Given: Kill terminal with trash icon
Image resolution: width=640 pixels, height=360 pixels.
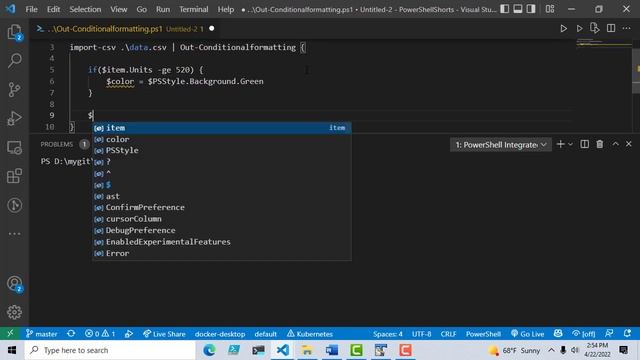Looking at the screenshot, I should tap(600, 144).
